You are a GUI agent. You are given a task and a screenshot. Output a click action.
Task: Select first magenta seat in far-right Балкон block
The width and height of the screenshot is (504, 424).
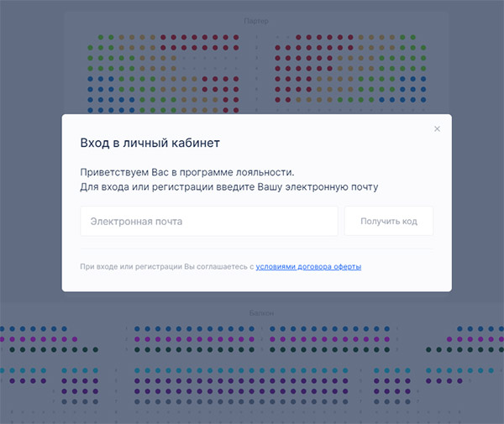tap(449, 339)
